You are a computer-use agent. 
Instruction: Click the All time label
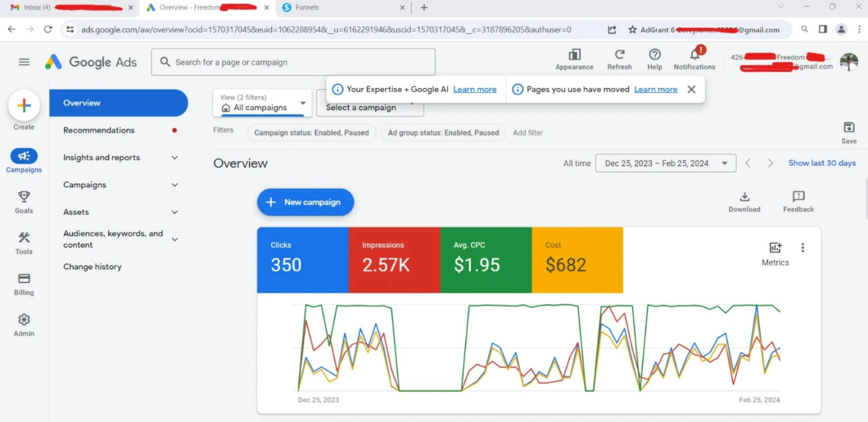point(577,163)
